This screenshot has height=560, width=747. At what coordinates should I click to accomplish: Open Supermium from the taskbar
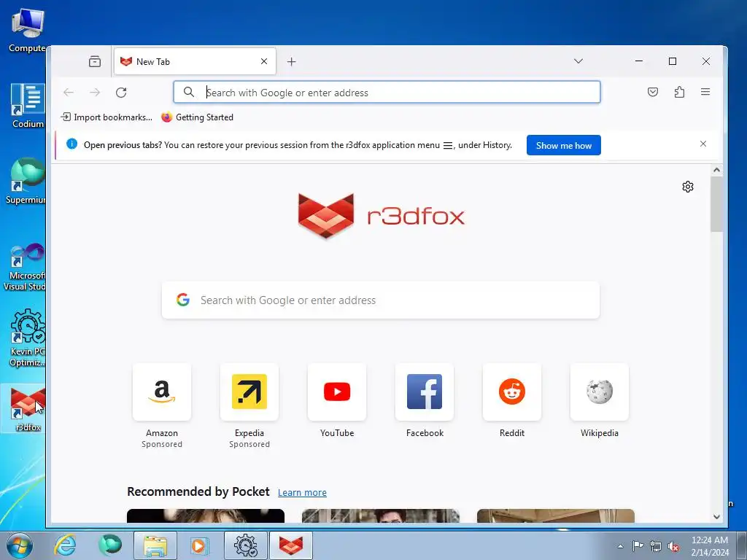110,545
